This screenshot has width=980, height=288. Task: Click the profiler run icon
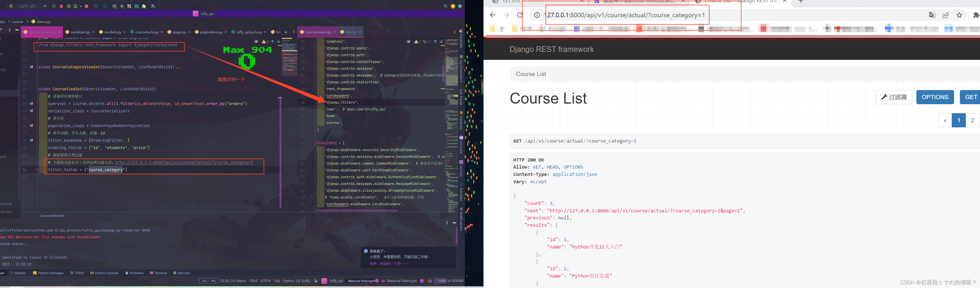75,6
